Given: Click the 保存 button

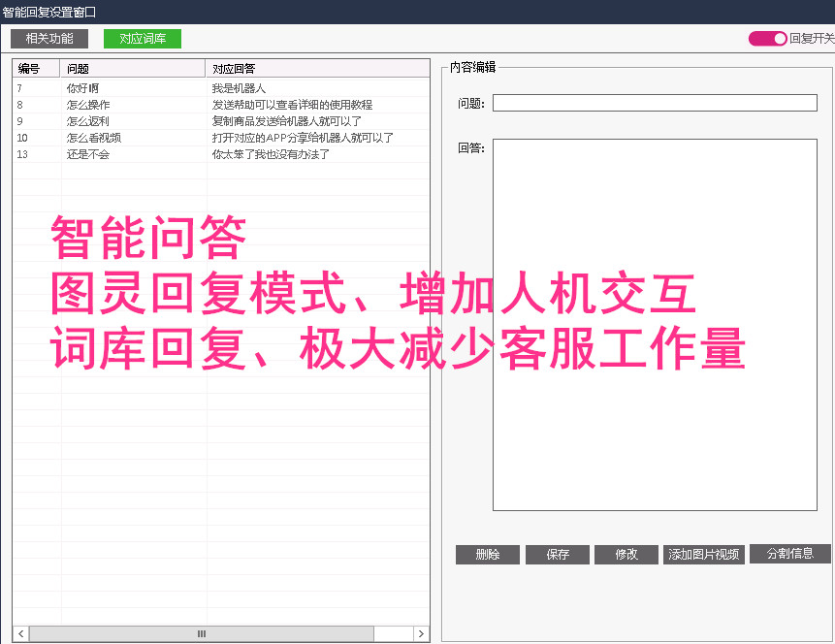Looking at the screenshot, I should click(557, 555).
